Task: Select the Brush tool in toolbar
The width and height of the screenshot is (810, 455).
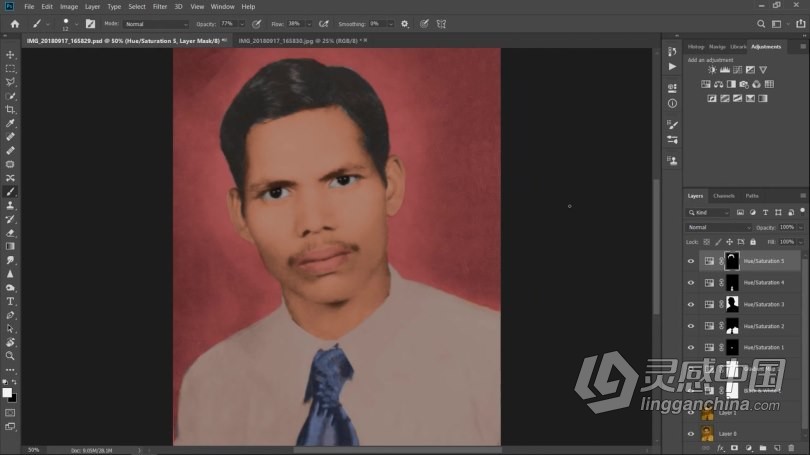Action: (x=10, y=192)
